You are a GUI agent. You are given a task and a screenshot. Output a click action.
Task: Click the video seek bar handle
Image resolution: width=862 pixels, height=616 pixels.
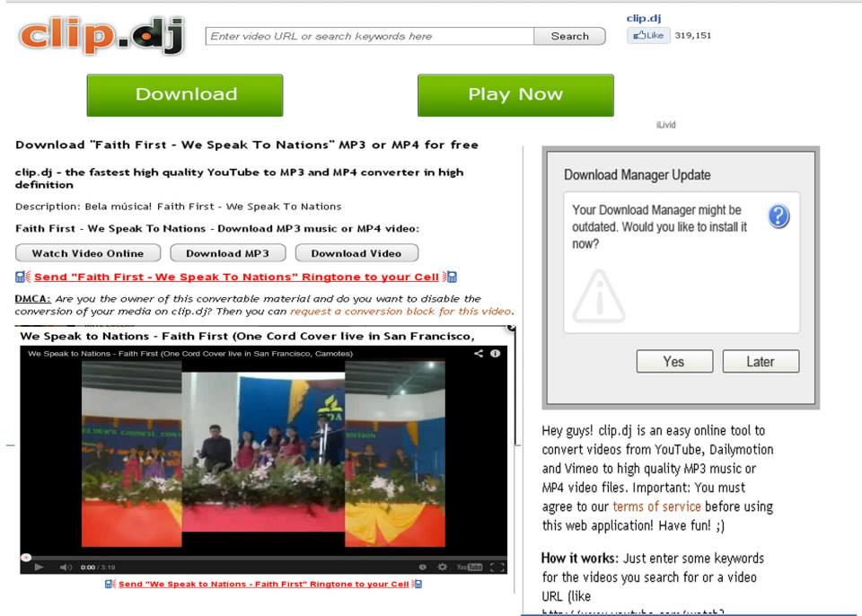26,557
